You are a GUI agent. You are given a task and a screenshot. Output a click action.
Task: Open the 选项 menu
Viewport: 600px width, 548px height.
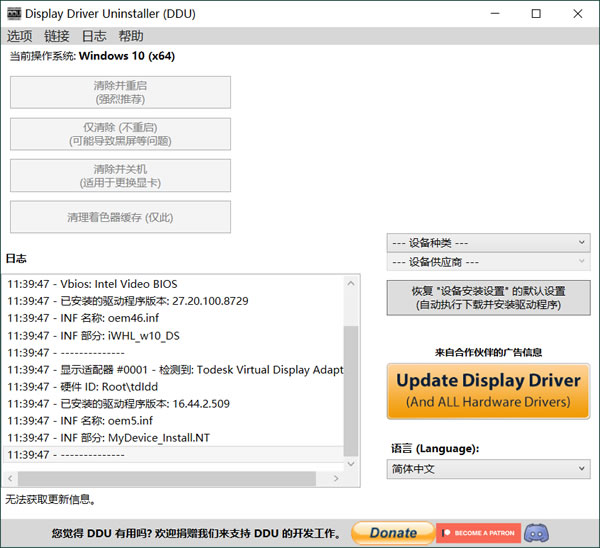coord(19,36)
